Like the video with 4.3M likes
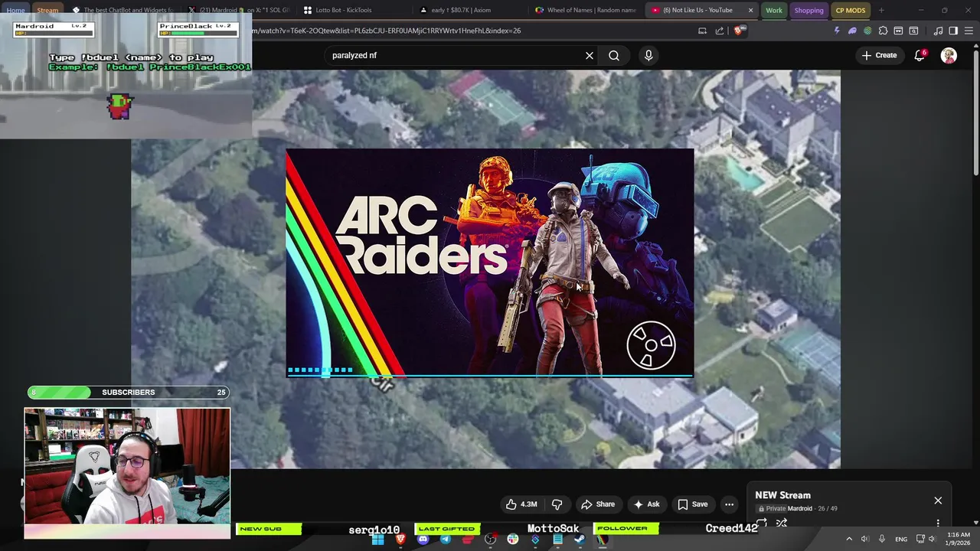 click(x=521, y=504)
